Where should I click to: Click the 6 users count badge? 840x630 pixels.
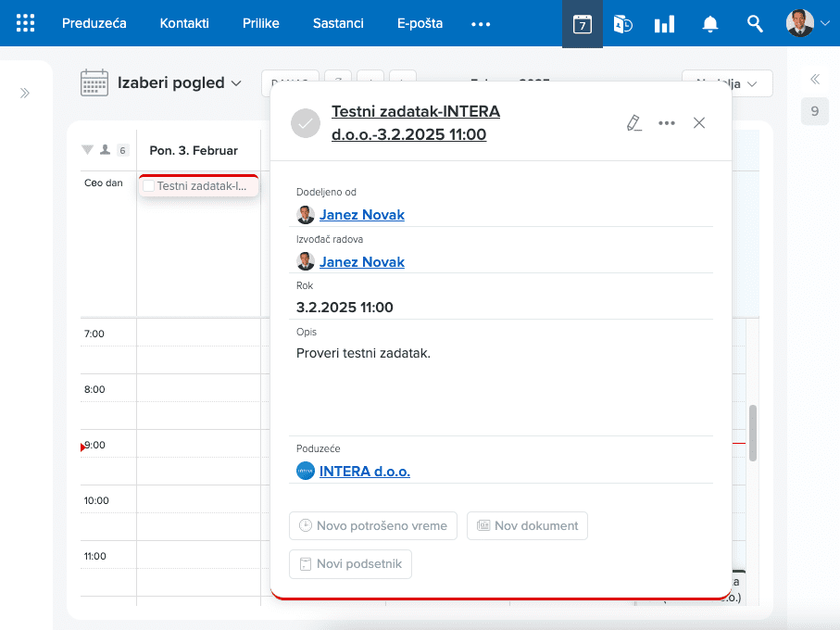point(122,150)
